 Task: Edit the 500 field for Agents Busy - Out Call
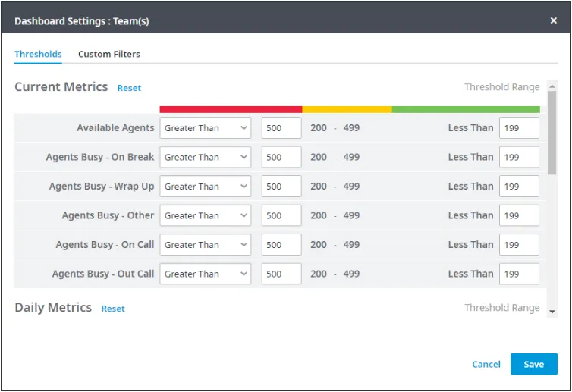[281, 274]
